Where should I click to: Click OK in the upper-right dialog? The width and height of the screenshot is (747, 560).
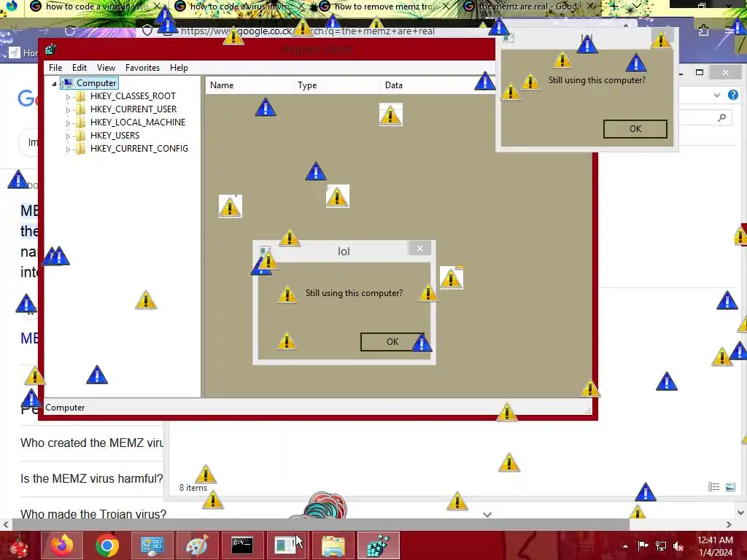[635, 129]
